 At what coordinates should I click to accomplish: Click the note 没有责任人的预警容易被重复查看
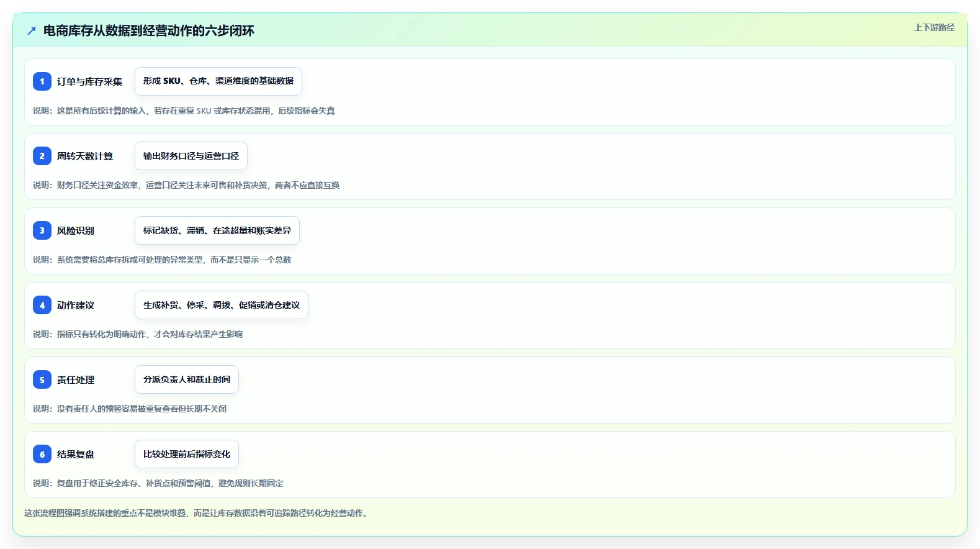tap(130, 409)
